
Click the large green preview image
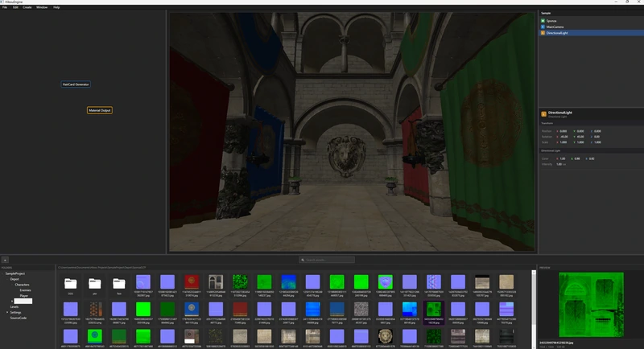pyautogui.click(x=591, y=305)
